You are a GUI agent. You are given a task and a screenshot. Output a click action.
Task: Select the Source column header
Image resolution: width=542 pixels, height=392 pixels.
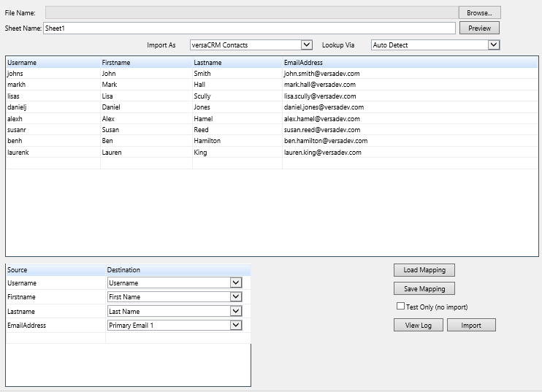pos(56,270)
